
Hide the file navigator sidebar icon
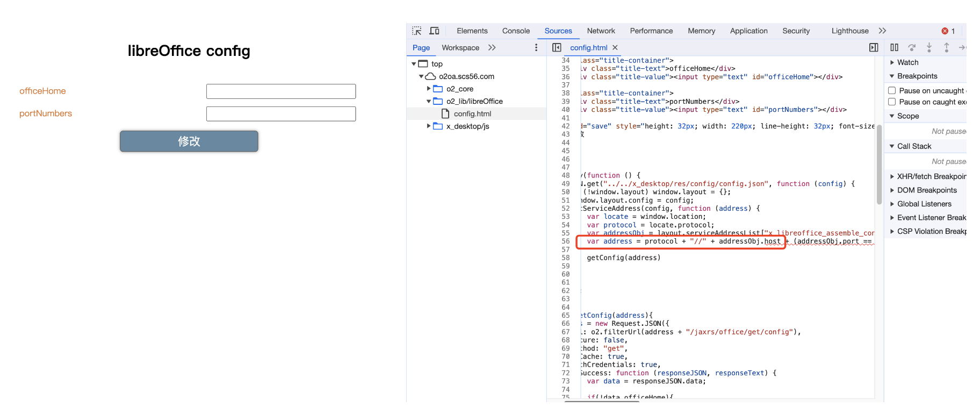(557, 47)
